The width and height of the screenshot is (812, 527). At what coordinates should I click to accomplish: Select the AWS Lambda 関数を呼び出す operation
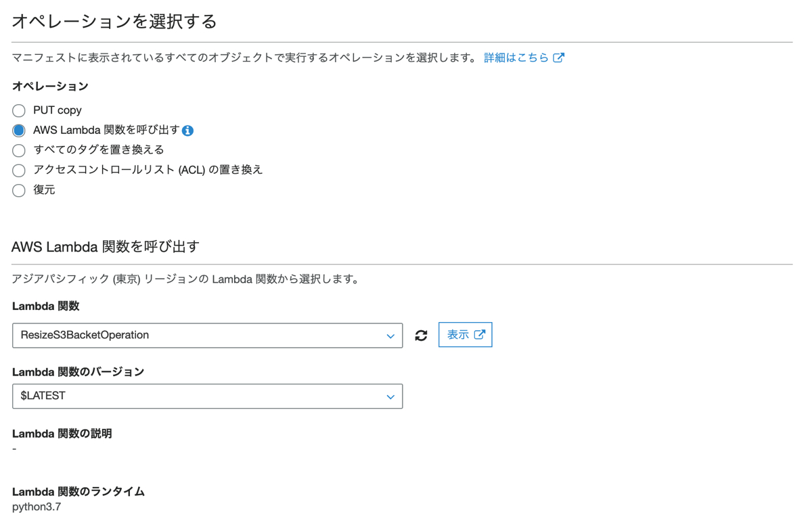click(x=19, y=130)
